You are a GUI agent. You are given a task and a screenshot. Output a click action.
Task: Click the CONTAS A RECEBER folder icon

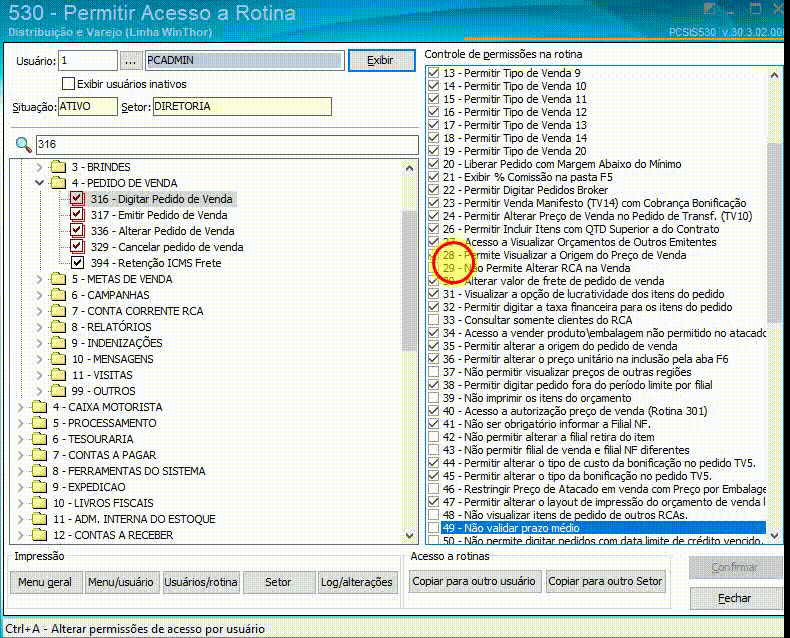pos(39,535)
